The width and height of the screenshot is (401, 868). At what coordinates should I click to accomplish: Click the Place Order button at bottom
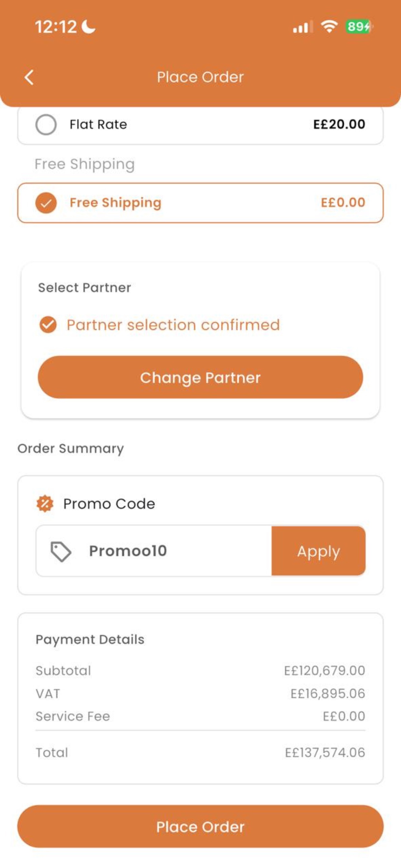200,827
